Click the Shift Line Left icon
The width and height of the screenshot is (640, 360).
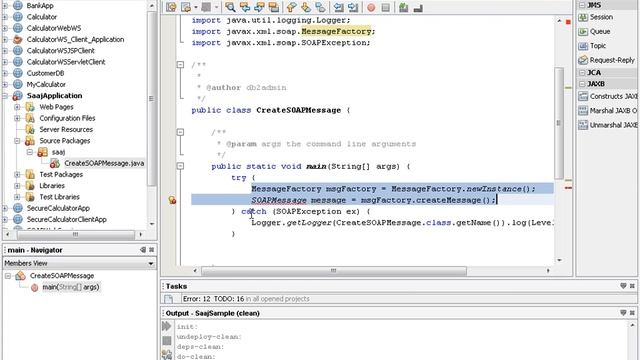[x=338, y=7]
